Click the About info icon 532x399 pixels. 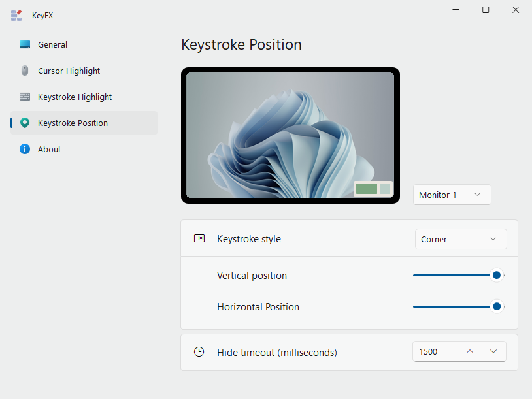click(25, 150)
